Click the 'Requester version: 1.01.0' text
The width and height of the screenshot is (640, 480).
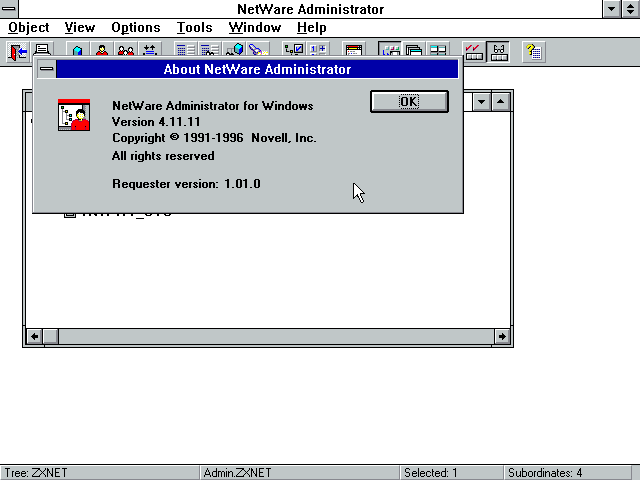(186, 184)
